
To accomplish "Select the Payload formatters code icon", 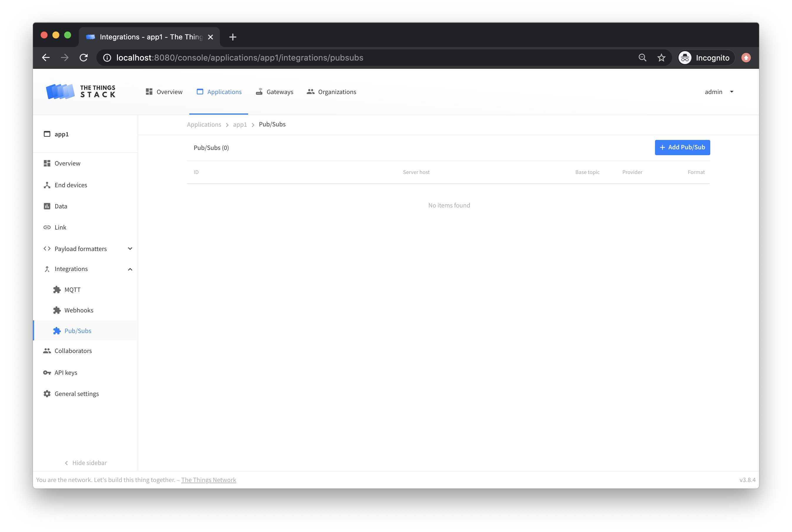I will 47,248.
